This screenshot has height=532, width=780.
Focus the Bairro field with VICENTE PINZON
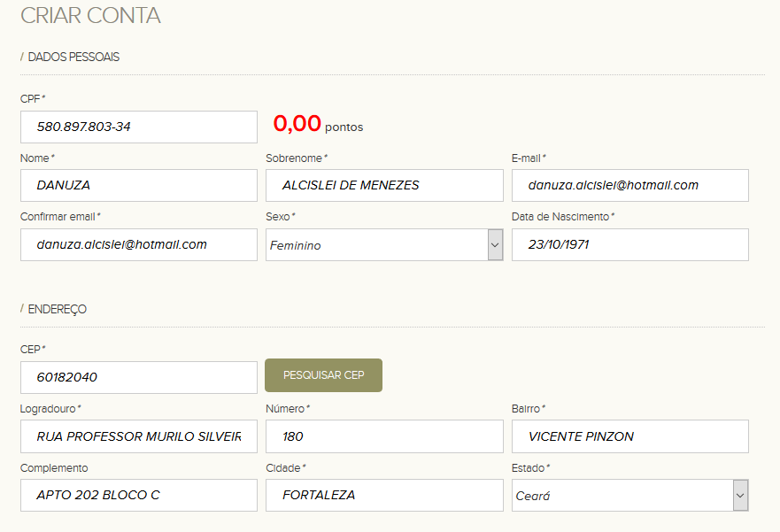(x=630, y=436)
